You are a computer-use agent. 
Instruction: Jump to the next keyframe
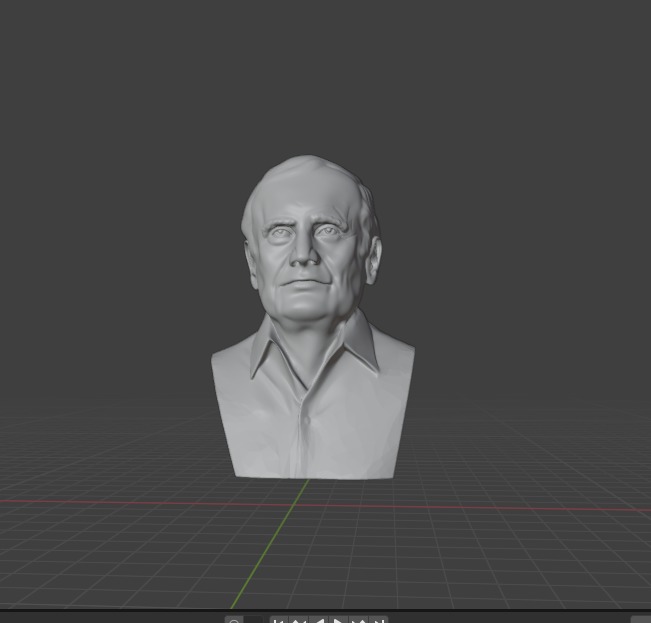point(358,620)
